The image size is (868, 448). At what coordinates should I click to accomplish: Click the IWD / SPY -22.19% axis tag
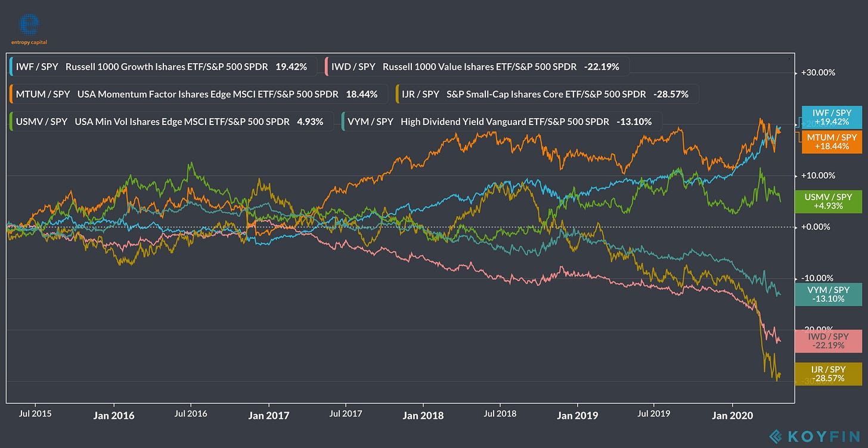(829, 341)
